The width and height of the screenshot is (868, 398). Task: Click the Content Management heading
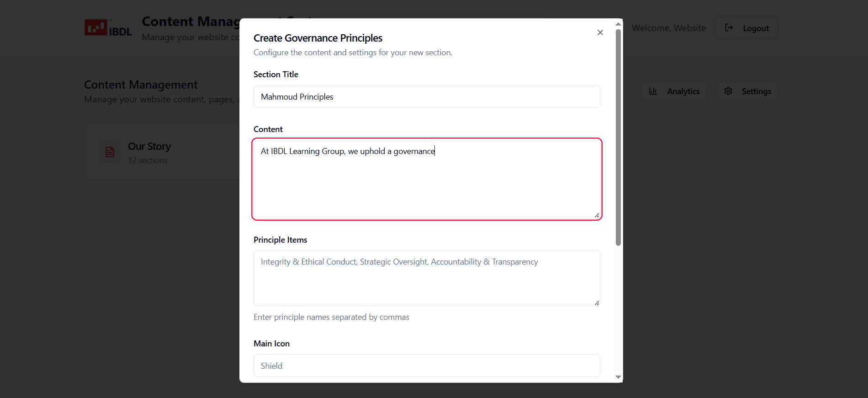click(x=141, y=85)
